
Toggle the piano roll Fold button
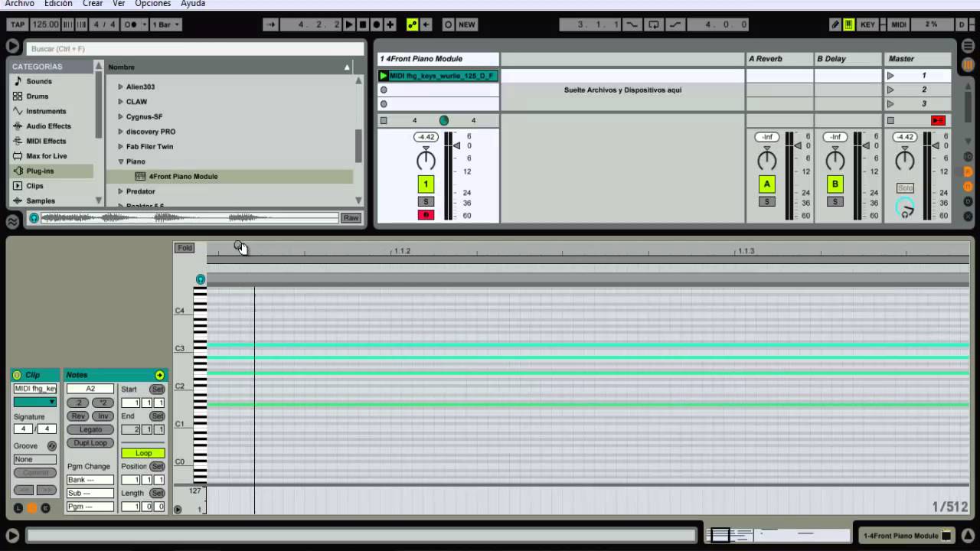(185, 248)
